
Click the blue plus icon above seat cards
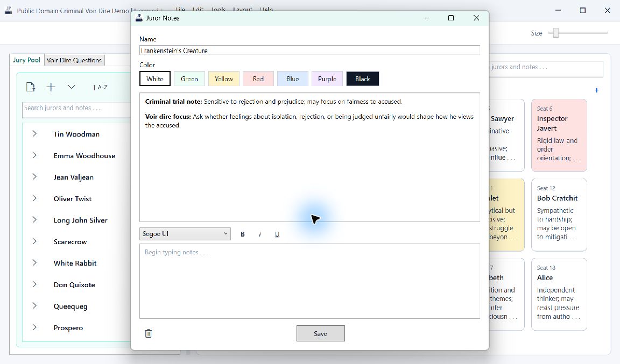pos(597,90)
